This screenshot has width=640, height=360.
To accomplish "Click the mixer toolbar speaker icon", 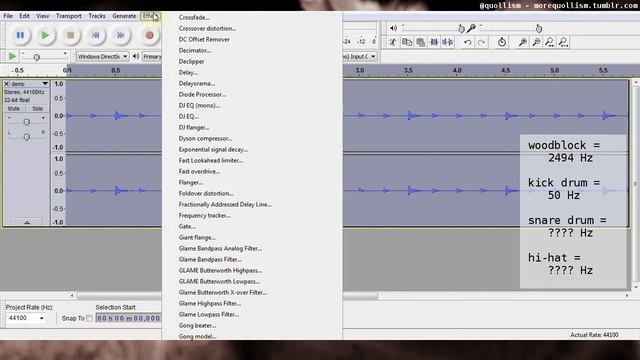I will point(393,28).
